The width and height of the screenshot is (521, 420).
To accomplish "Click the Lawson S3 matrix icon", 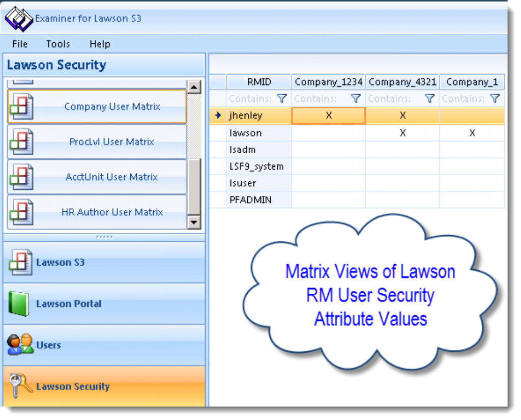I will [x=20, y=262].
